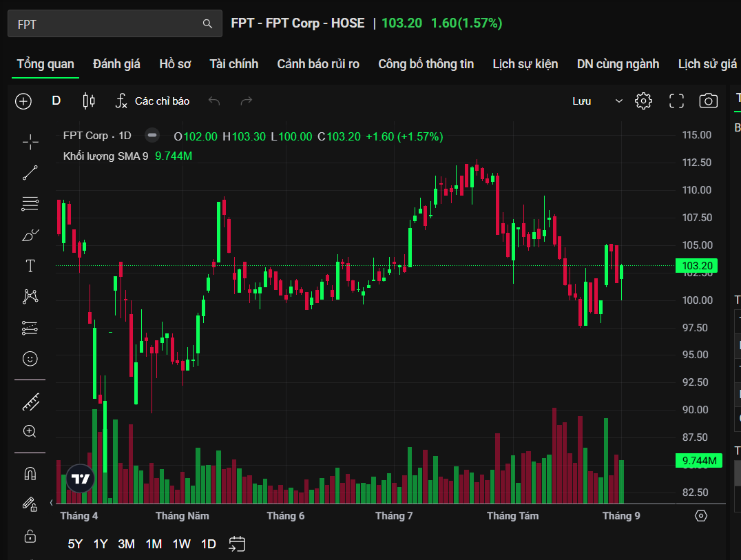The image size is (741, 560).
Task: Click the Khối lượng SMA 9 legend
Action: click(106, 156)
